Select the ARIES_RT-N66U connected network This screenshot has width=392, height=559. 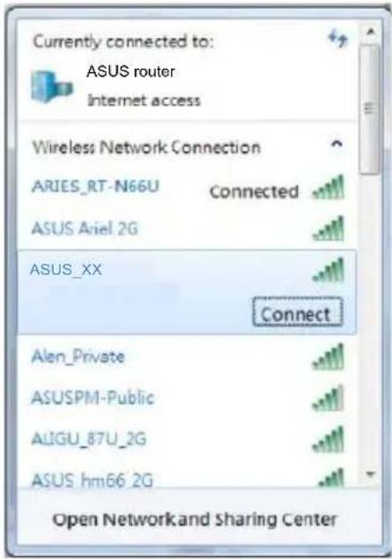(188, 188)
